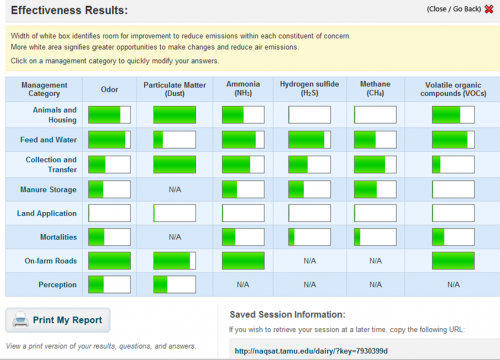This screenshot has width=500, height=360.
Task: Click the Hydrogen sulfide bar for Feed and Water
Action: (x=309, y=139)
